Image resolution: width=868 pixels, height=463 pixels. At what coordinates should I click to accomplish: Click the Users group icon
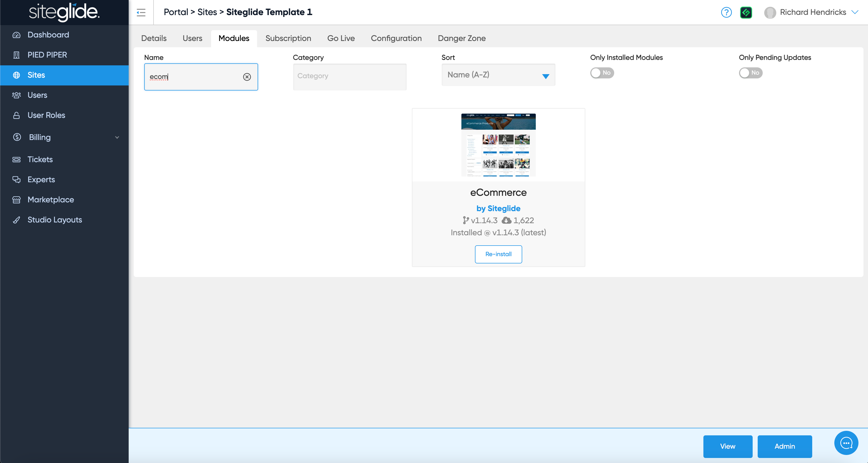[17, 95]
